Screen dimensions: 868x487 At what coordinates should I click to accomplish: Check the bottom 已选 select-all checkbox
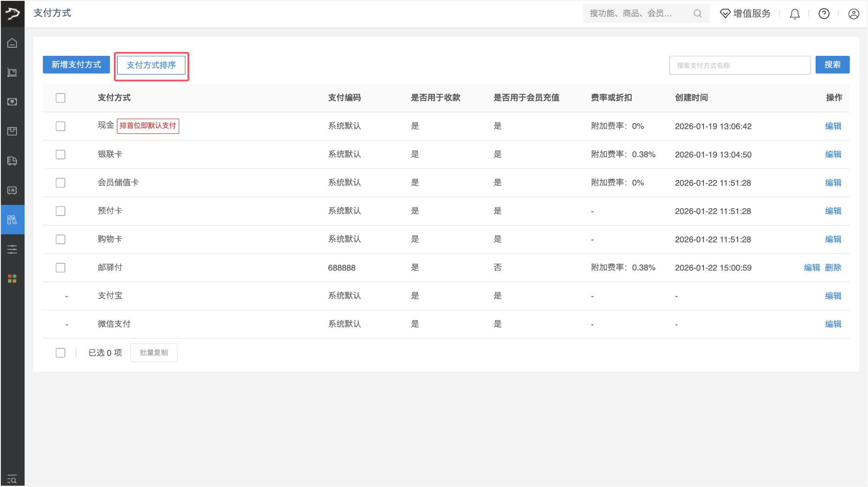[61, 353]
